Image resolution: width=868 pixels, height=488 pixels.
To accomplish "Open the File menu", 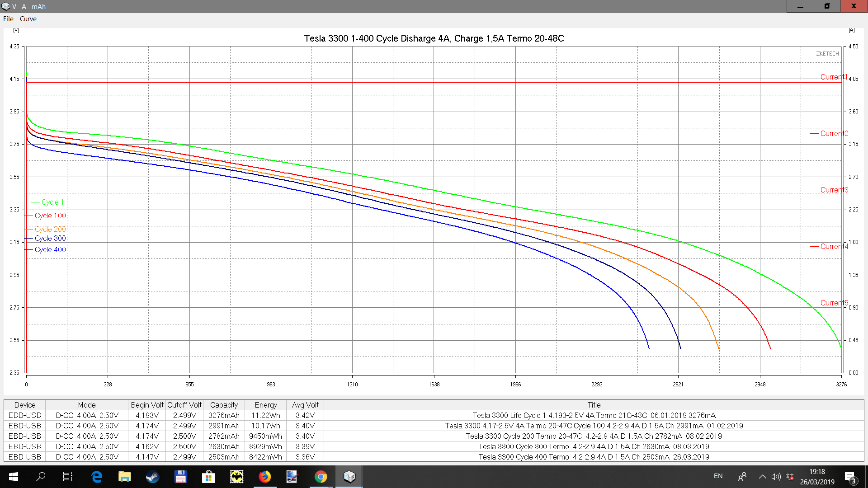I will [8, 19].
